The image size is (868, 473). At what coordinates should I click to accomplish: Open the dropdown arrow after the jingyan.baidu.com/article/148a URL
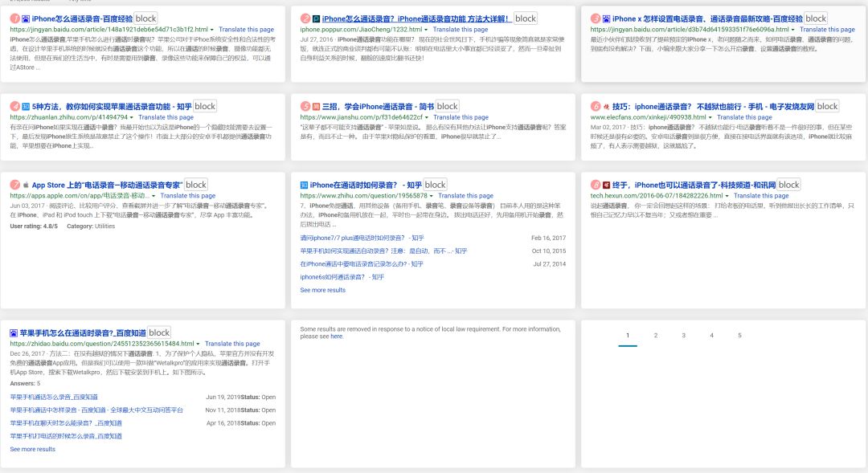click(x=212, y=30)
